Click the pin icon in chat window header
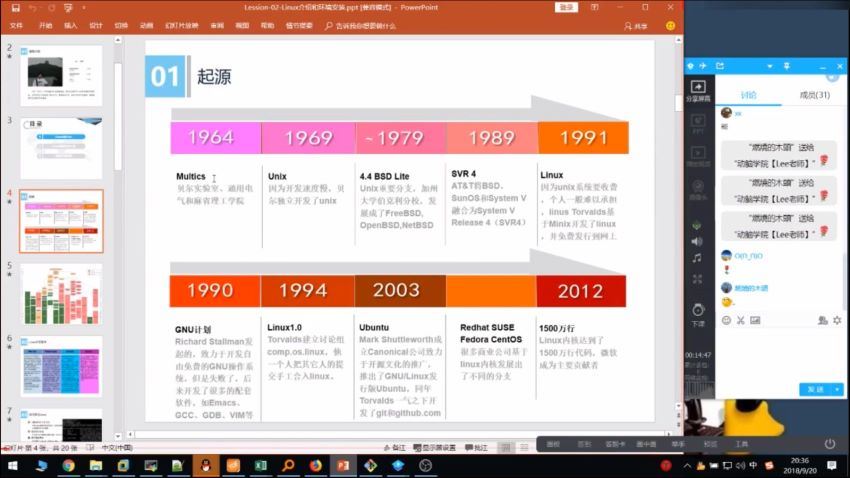Screen dimensions: 850x478 [x=787, y=66]
